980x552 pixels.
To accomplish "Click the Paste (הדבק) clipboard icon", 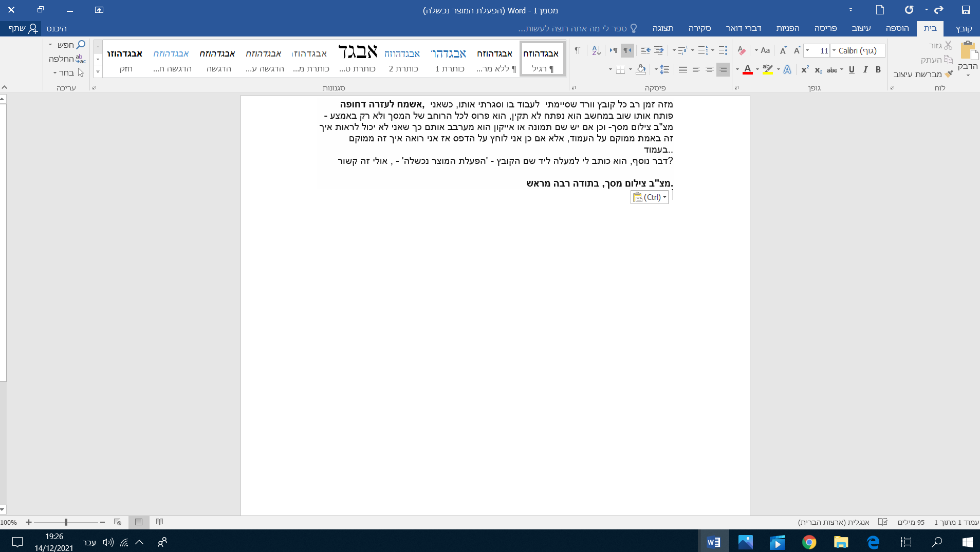I will [x=968, y=51].
